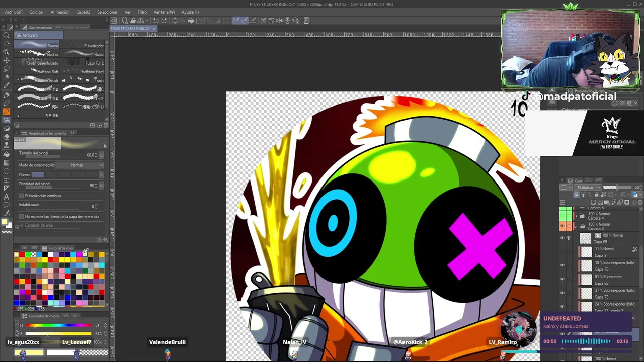The width and height of the screenshot is (644, 362).
Task: Toggle visibility eye of Capa 70
Action: 562,265
